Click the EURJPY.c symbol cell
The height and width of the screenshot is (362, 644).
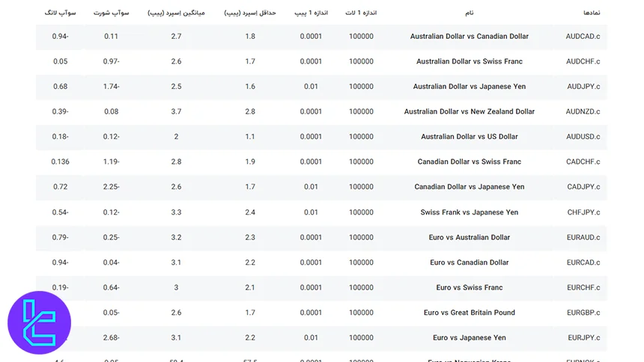coord(583,338)
